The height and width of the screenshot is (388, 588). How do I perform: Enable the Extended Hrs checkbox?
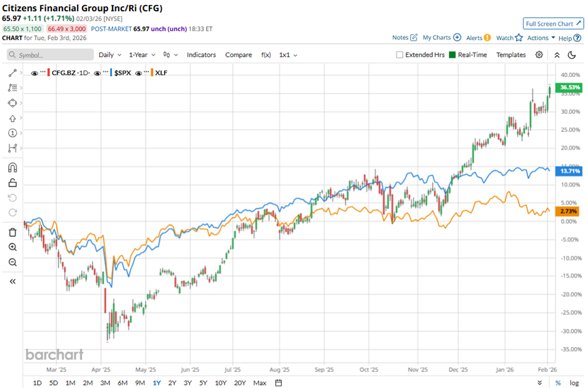[400, 55]
